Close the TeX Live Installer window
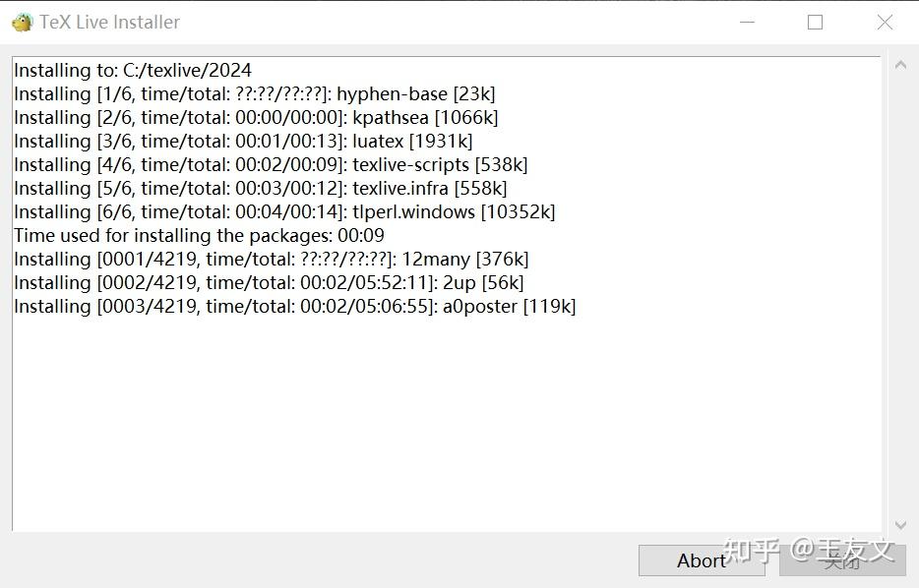 885,22
